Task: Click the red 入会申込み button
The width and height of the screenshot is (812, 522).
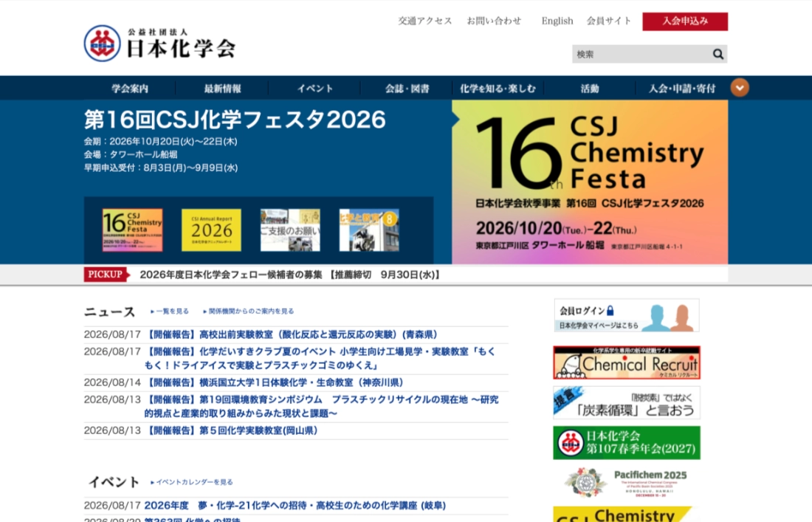Action: click(685, 21)
